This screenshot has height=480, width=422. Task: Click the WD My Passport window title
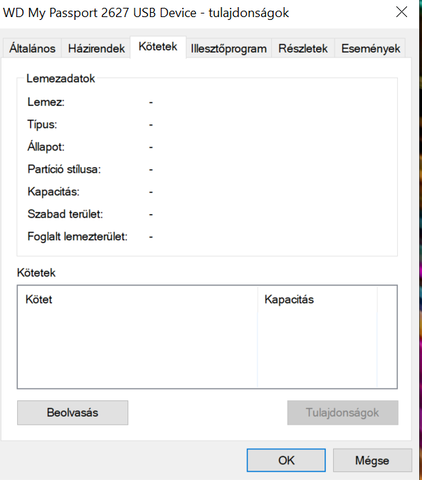click(146, 13)
